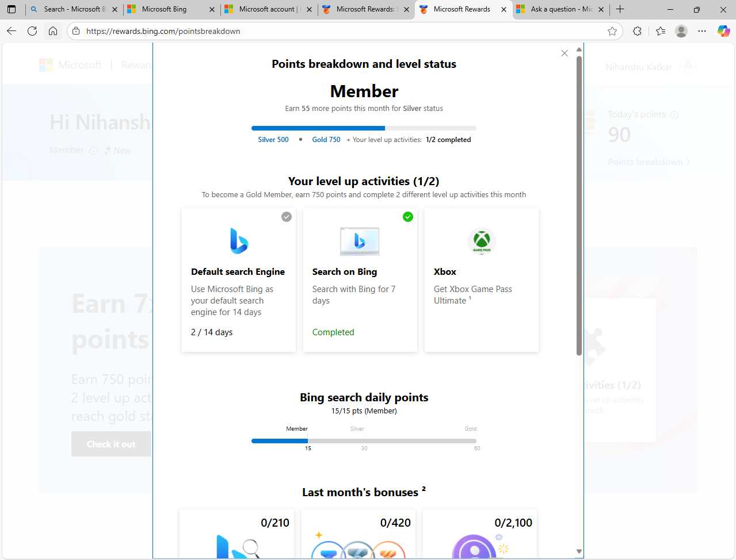Toggle the completed checkmark on Search on Bing card
This screenshot has height=560, width=736.
pos(408,217)
